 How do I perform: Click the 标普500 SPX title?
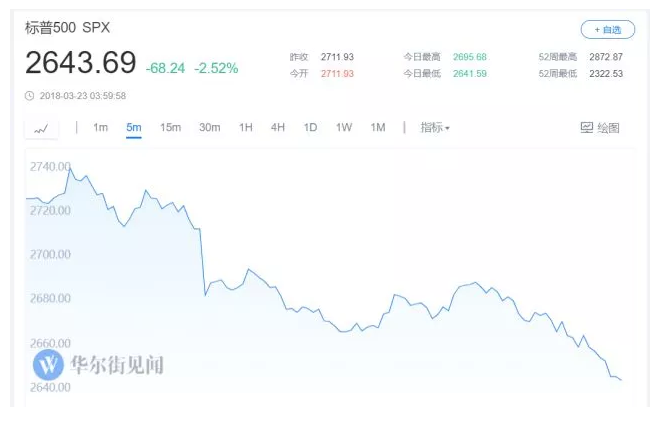tap(67, 28)
